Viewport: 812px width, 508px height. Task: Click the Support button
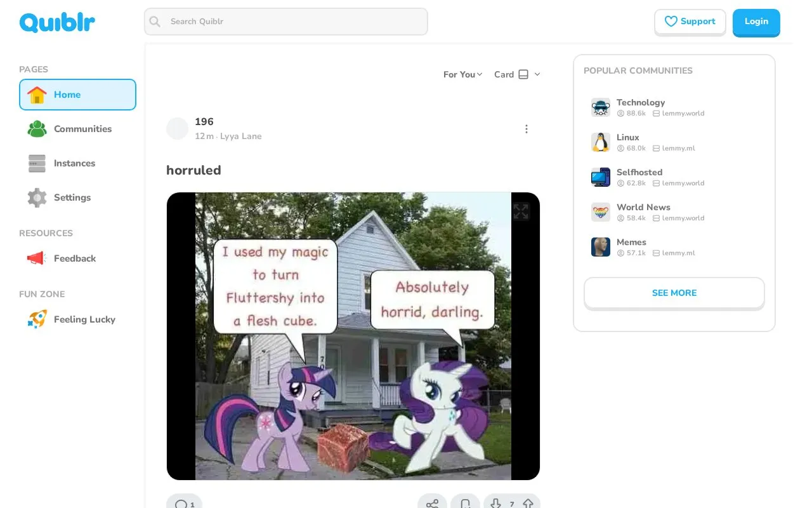coord(690,22)
